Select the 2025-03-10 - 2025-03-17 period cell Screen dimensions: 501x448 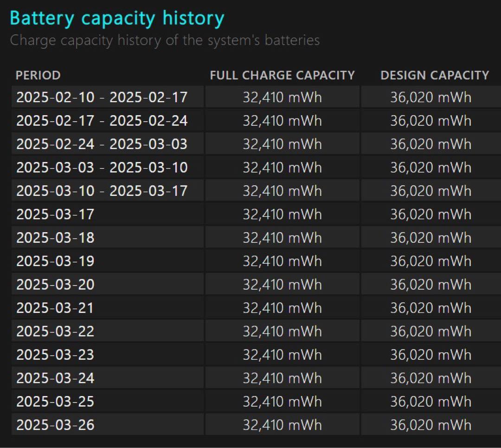point(102,191)
